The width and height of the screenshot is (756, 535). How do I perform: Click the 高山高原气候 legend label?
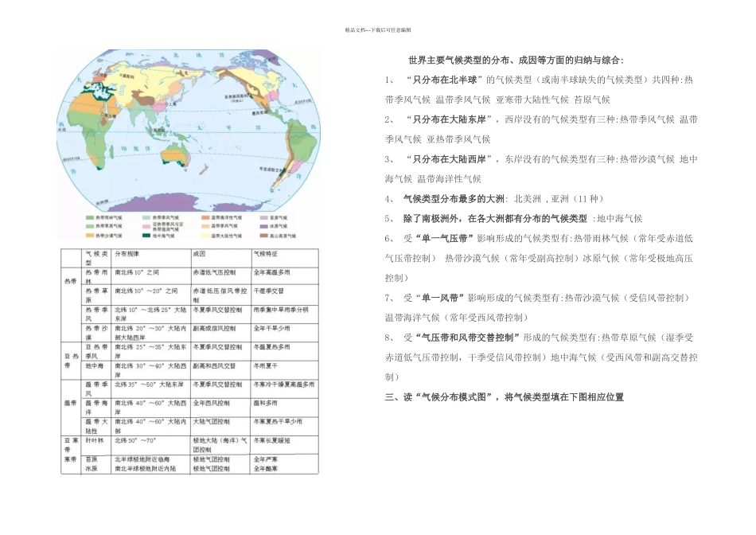pyautogui.click(x=283, y=236)
